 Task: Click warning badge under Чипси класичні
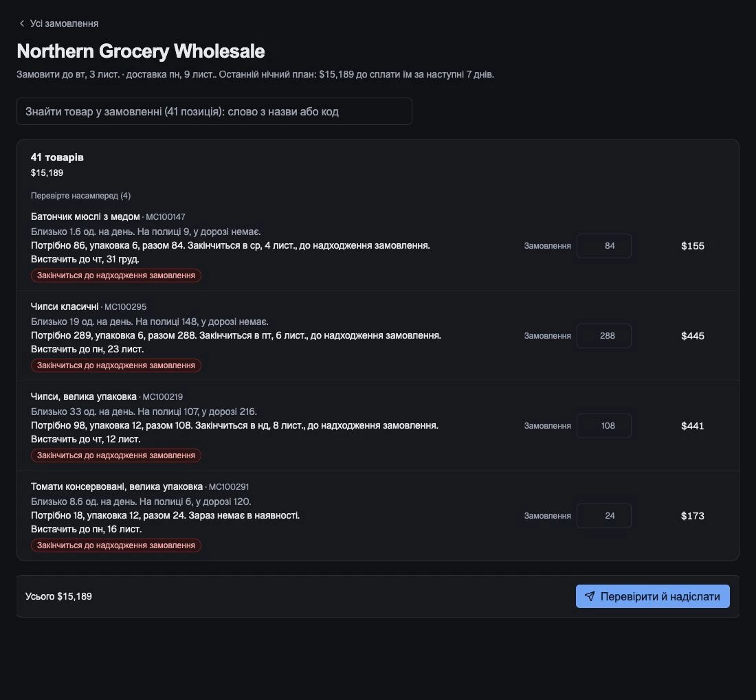tap(115, 365)
